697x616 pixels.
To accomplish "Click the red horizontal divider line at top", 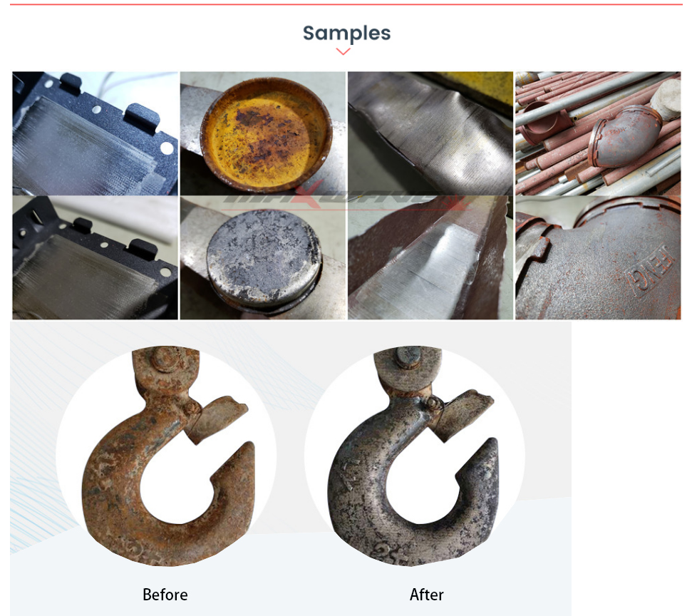I will coord(346,4).
